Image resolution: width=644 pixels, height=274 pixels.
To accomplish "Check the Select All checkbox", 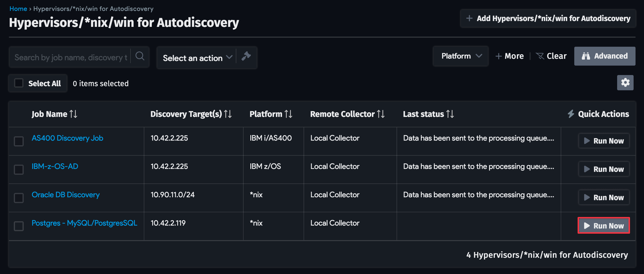I will click(x=18, y=83).
